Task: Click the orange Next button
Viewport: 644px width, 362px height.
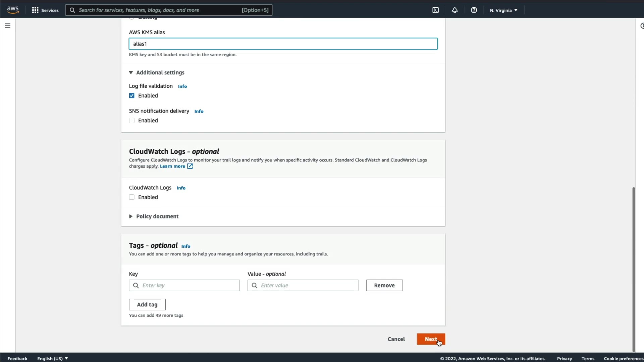Action: pos(431,339)
